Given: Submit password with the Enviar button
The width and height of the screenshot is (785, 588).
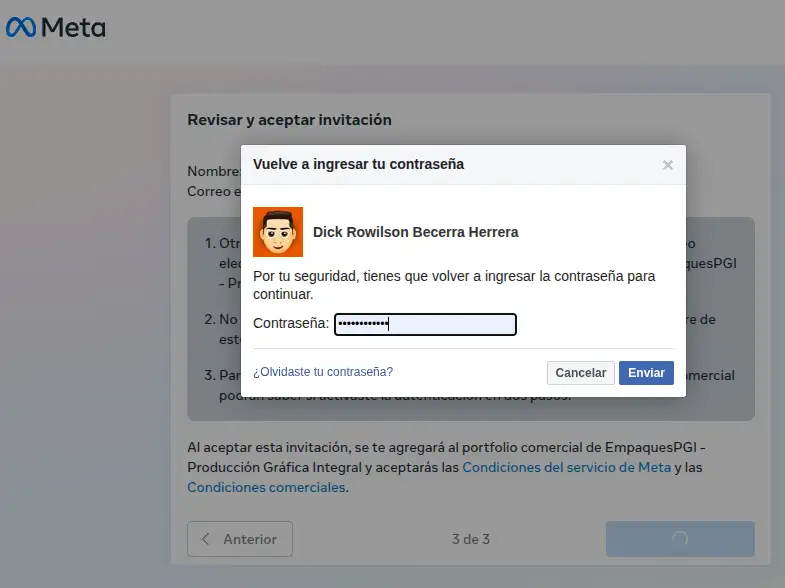Looking at the screenshot, I should tap(646, 372).
